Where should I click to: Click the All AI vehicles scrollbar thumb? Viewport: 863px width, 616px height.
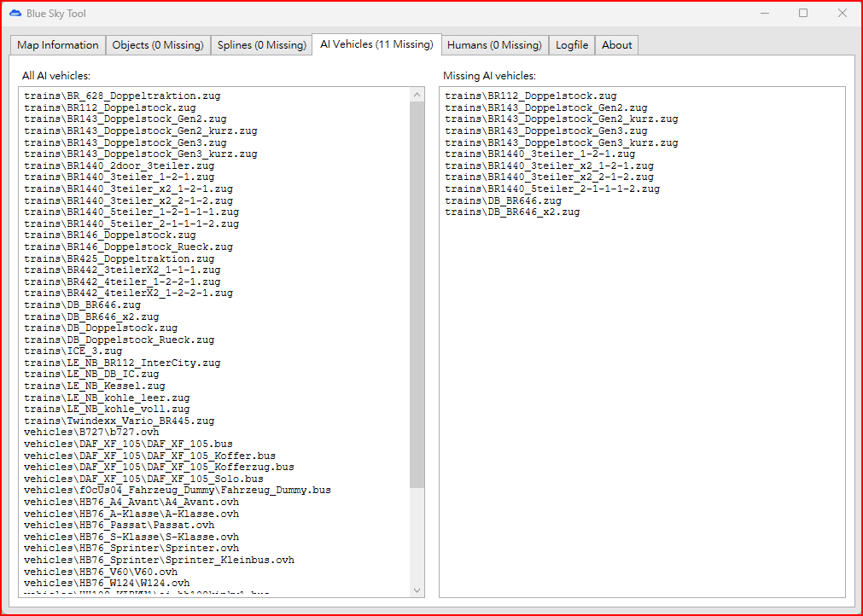[417, 290]
